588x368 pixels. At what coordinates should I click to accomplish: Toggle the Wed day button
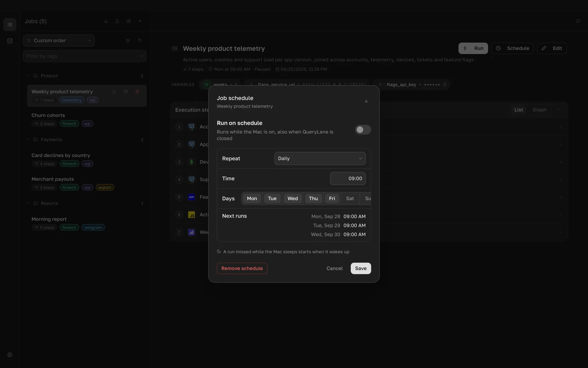coord(293,198)
